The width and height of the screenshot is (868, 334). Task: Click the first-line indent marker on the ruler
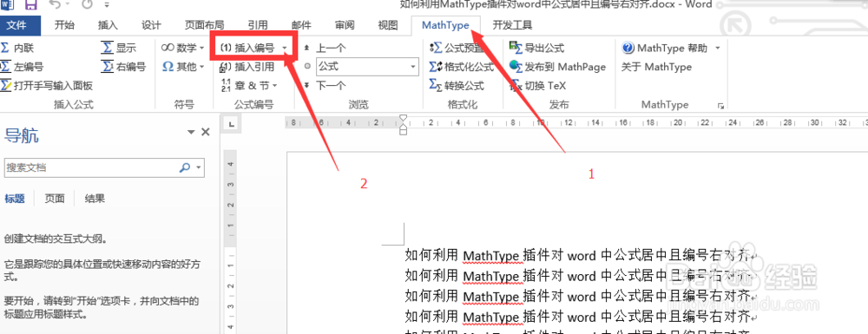click(x=403, y=118)
